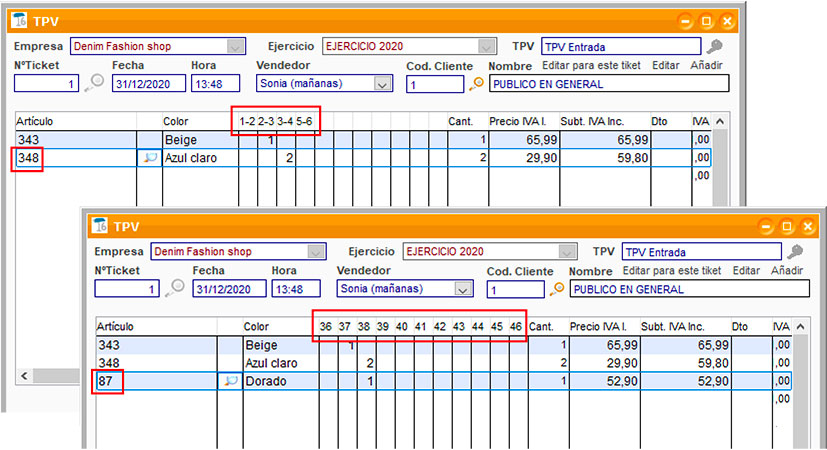Click the key icon in the back TPV window
827x450 pixels.
point(714,46)
